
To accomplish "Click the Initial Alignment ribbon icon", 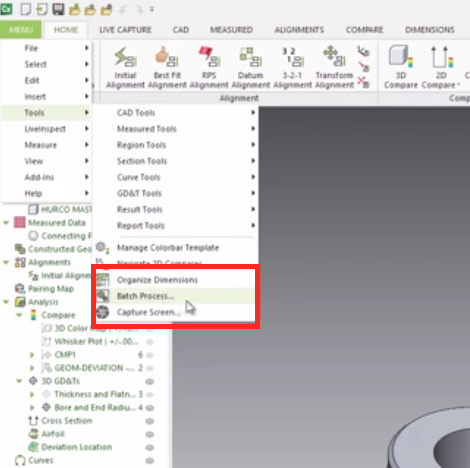I will pos(125,57).
